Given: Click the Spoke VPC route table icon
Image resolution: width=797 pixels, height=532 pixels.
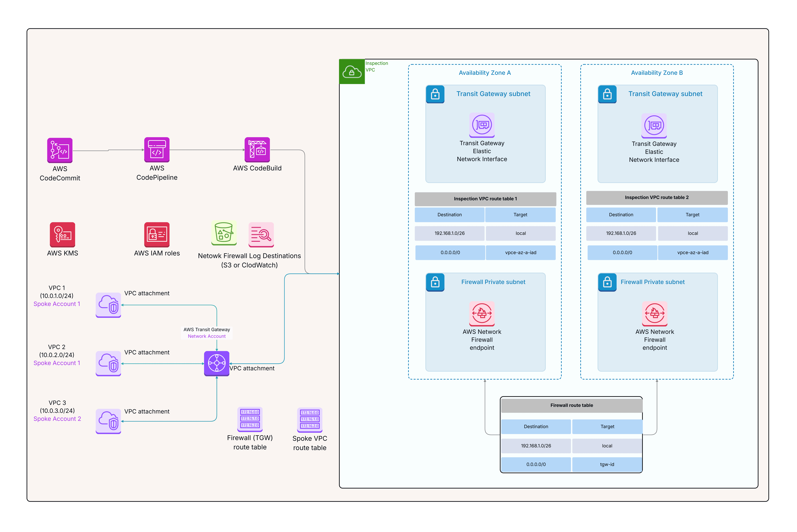Looking at the screenshot, I should [x=310, y=420].
